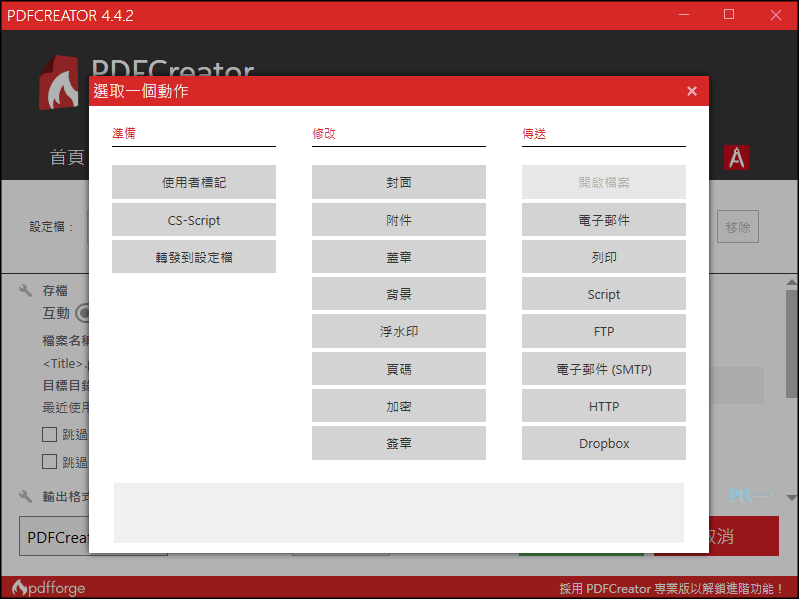The width and height of the screenshot is (799, 599).
Task: Select the 蓋章 stamp action
Action: pyautogui.click(x=398, y=257)
